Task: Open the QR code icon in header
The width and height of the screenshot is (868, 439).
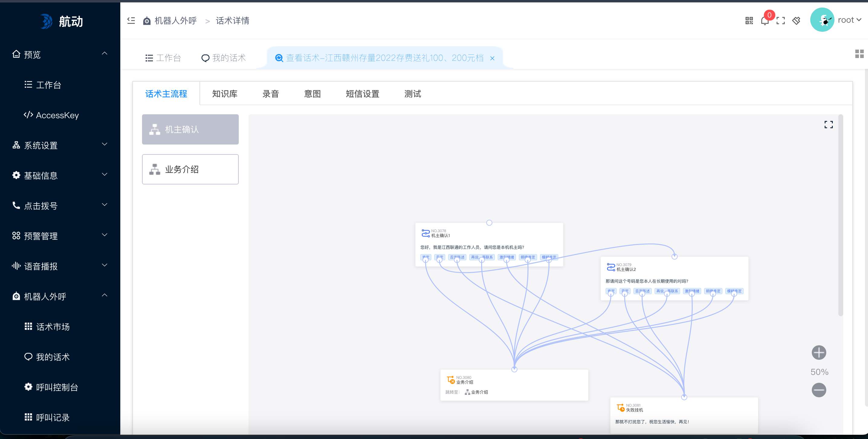Action: (749, 21)
